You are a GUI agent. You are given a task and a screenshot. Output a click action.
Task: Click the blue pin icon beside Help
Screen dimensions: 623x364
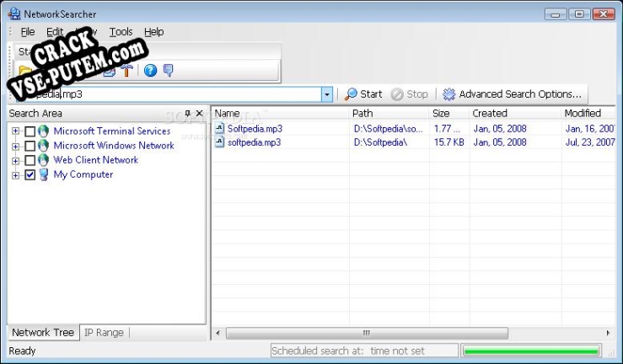[168, 71]
